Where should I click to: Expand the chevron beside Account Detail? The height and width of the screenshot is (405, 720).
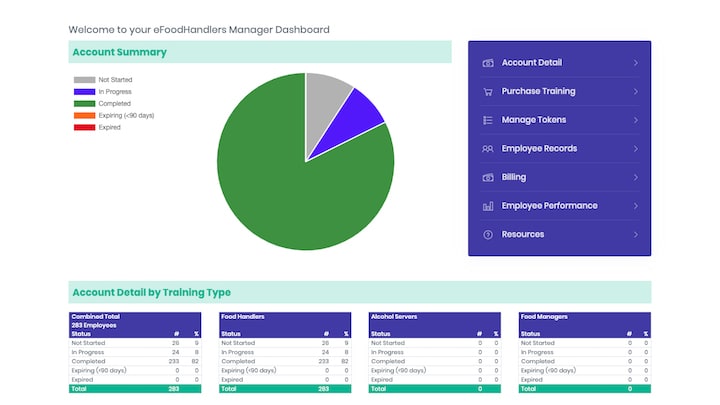tap(636, 63)
